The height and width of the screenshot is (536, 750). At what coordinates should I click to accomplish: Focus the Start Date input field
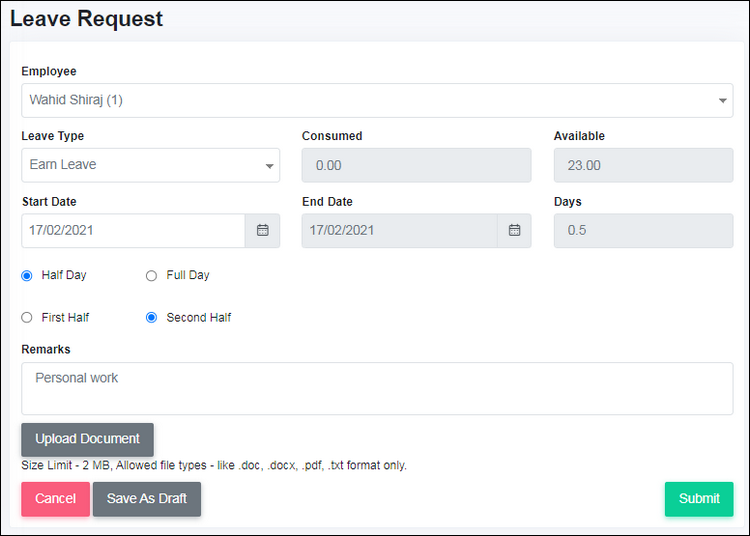point(133,230)
